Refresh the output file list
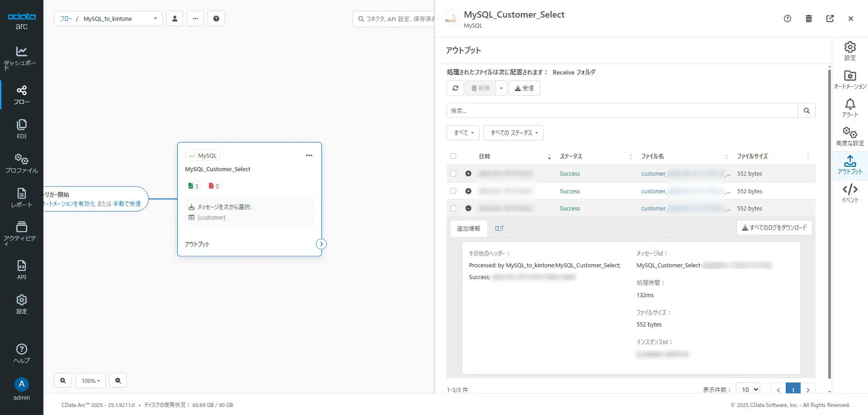Viewport: 868px width, 415px height. tap(455, 88)
